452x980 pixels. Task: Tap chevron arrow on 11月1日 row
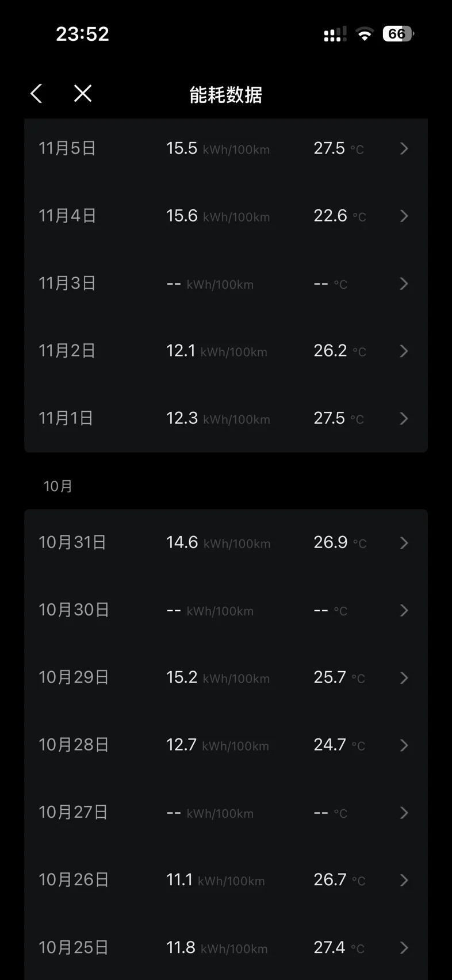coord(404,418)
